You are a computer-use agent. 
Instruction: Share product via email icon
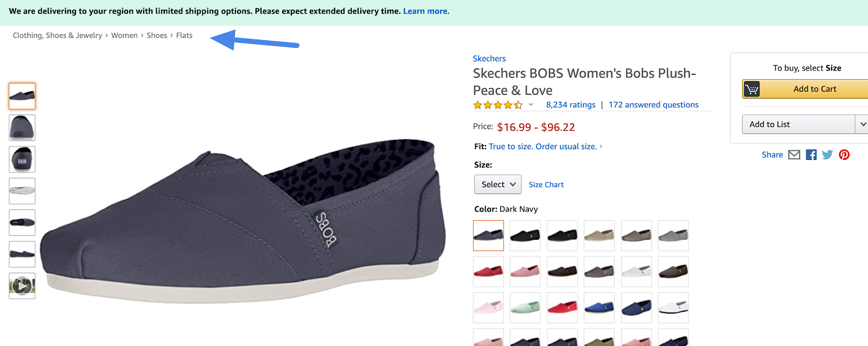[794, 155]
